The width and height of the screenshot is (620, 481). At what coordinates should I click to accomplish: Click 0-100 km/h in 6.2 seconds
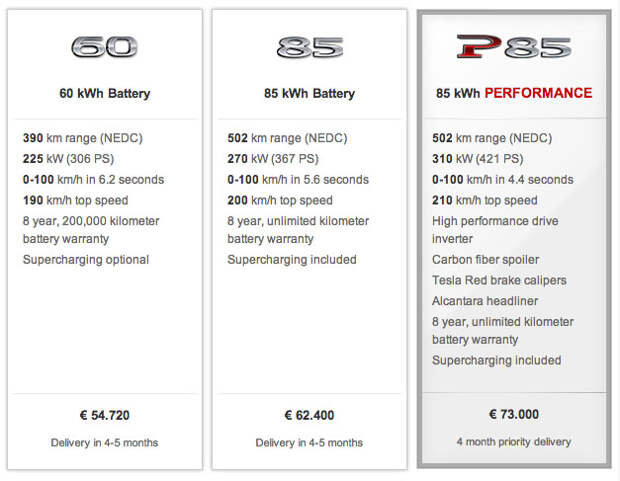click(93, 180)
